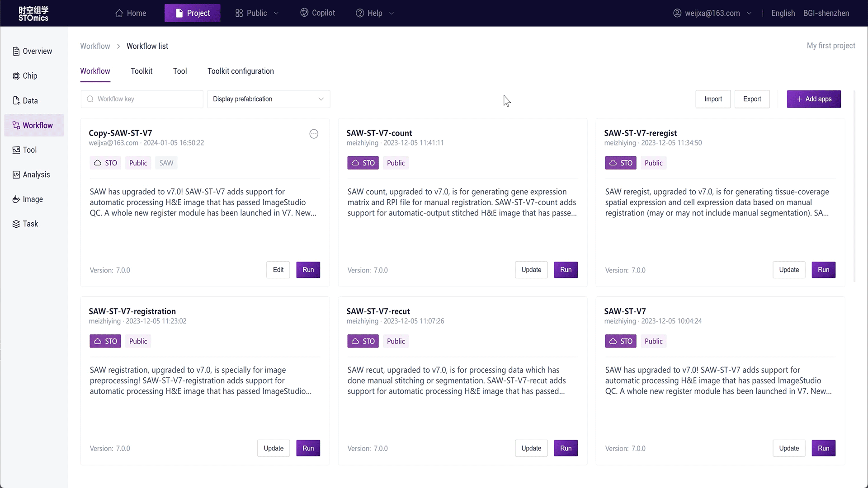
Task: Open the Chip sidebar icon
Action: 16,76
